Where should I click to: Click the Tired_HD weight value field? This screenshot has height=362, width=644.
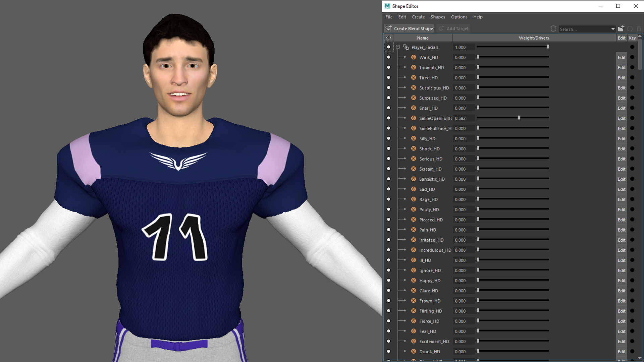[463, 78]
